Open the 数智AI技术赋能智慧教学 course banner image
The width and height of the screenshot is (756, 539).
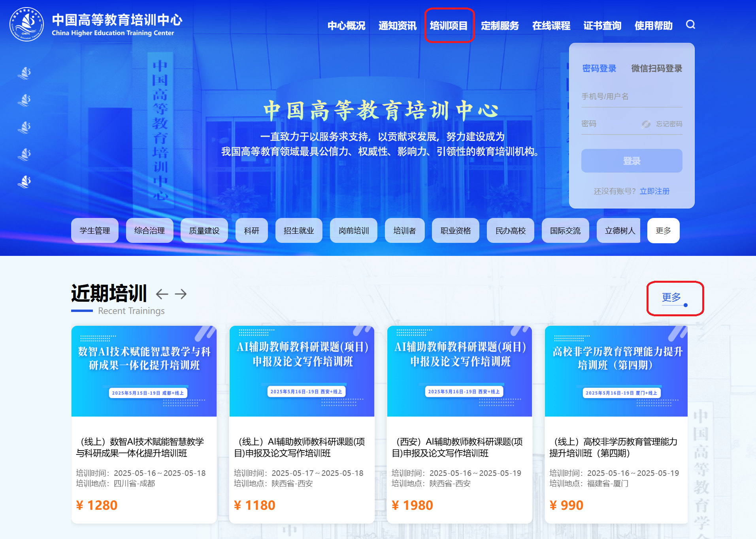(x=144, y=371)
